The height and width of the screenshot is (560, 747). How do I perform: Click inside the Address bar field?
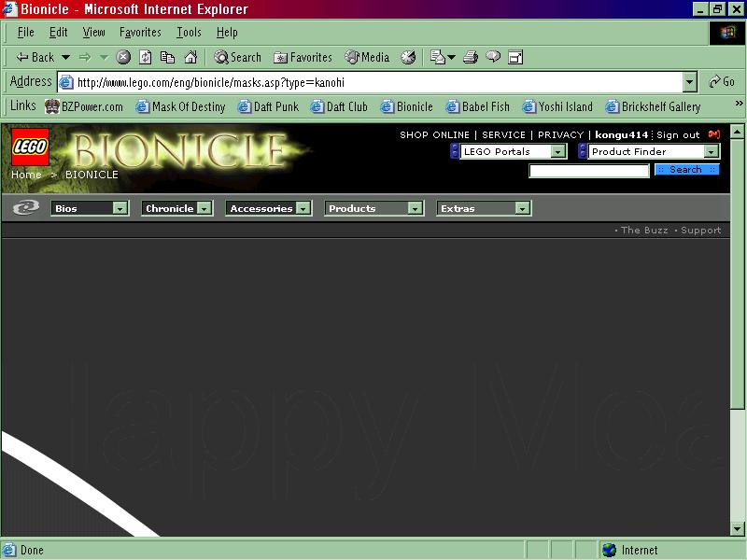click(373, 81)
